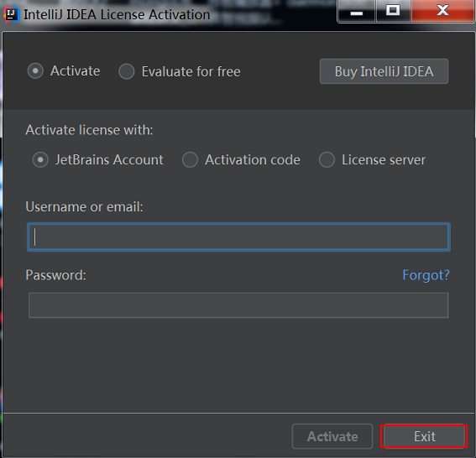Click the IntelliJ IDEA title bar icon
476x458 pixels.
[12, 14]
